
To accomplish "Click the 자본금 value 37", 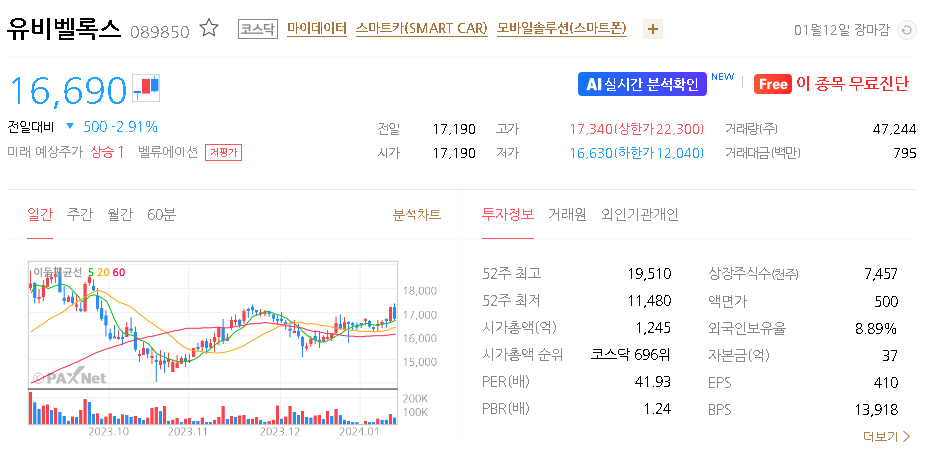I will 890,355.
